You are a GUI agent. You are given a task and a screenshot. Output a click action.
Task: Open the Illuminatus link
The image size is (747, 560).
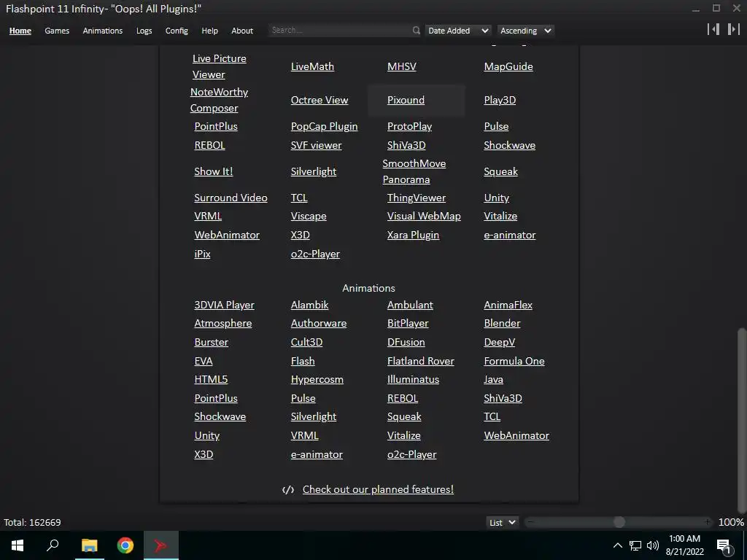coord(413,379)
